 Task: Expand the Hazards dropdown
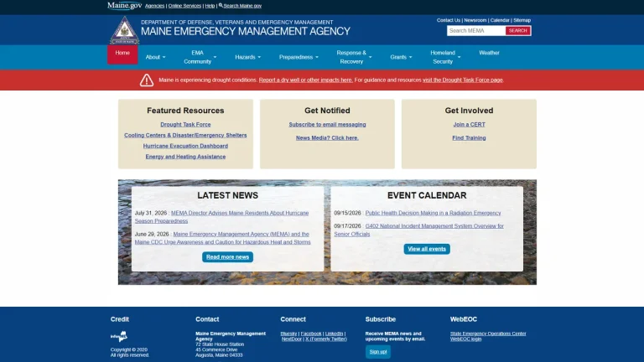click(x=247, y=57)
